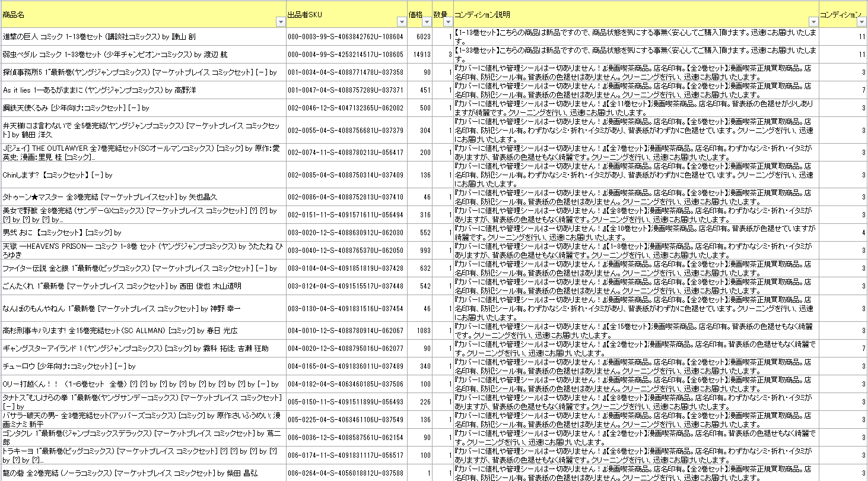This screenshot has width=868, height=481.
Task: Select SKU 003-0040-12-S-4088765370U-062050
Action: click(x=346, y=251)
